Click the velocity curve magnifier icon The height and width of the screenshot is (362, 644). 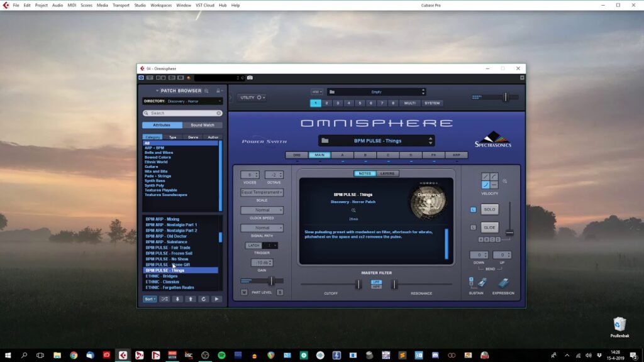505,181
